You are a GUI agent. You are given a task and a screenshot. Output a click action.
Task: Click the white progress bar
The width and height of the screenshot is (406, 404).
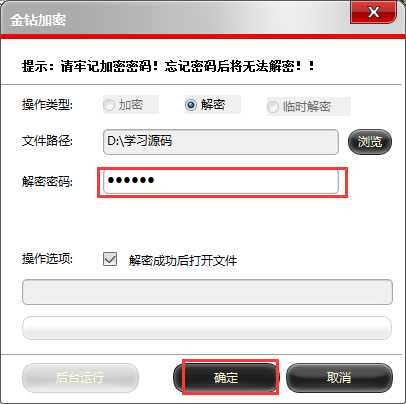(207, 328)
